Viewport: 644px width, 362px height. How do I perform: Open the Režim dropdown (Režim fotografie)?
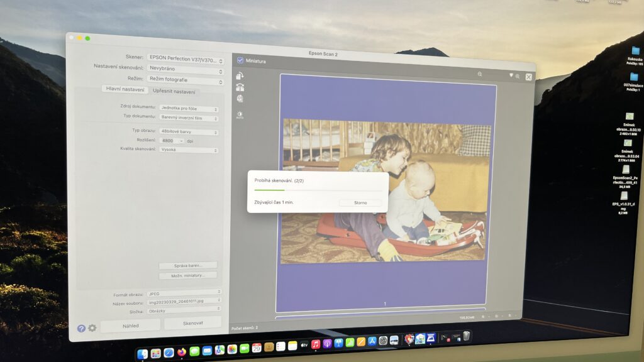coord(186,80)
